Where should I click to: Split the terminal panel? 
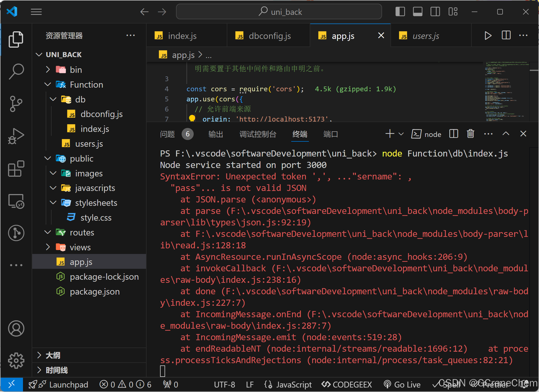click(x=453, y=134)
